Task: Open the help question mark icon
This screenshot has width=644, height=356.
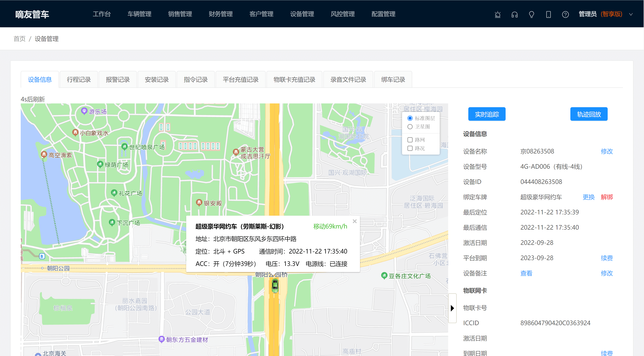Action: (x=565, y=14)
